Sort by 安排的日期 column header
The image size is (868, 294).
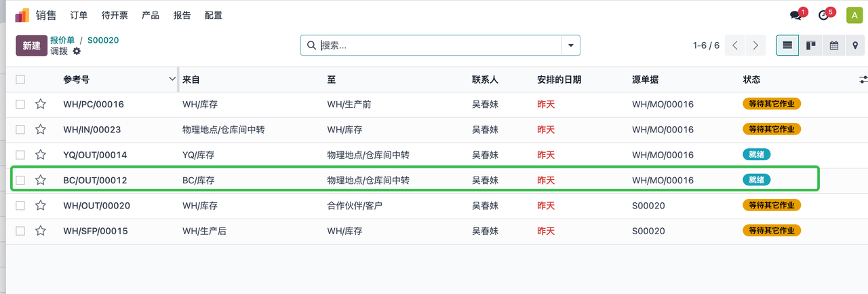pos(559,79)
